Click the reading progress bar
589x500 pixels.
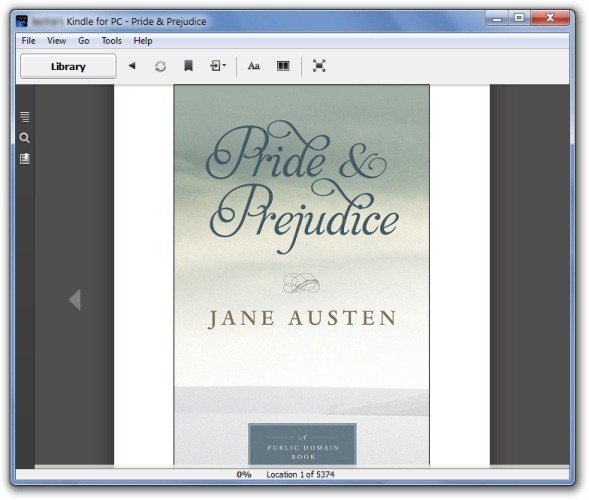click(292, 467)
